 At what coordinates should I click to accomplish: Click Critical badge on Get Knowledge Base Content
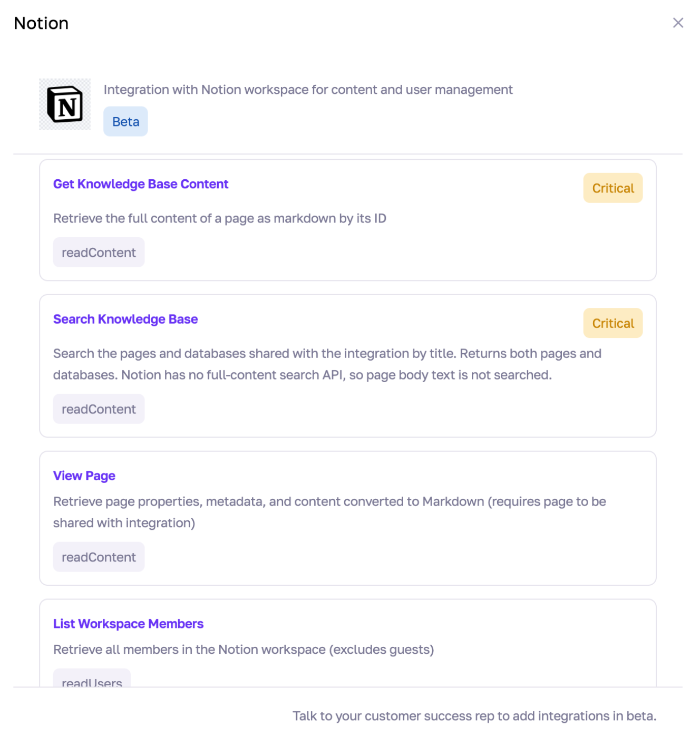612,188
